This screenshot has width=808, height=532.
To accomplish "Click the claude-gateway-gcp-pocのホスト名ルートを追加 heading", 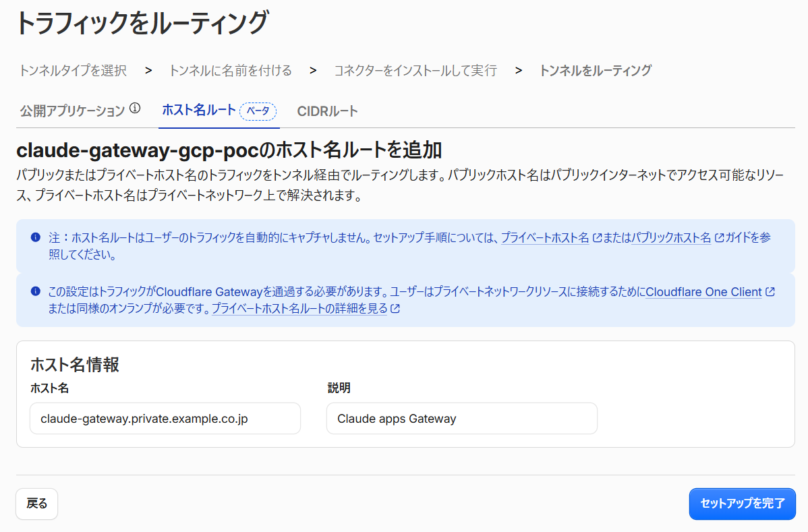I will click(x=229, y=150).
